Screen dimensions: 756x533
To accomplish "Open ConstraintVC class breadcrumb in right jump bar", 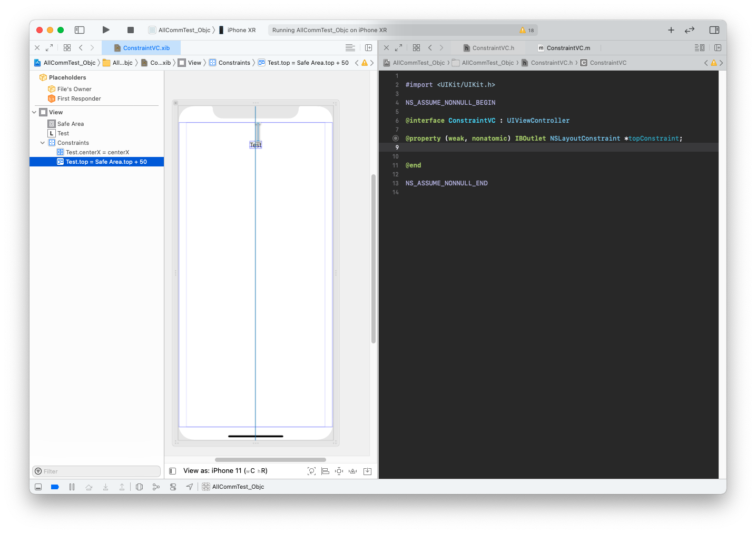I will (x=603, y=63).
